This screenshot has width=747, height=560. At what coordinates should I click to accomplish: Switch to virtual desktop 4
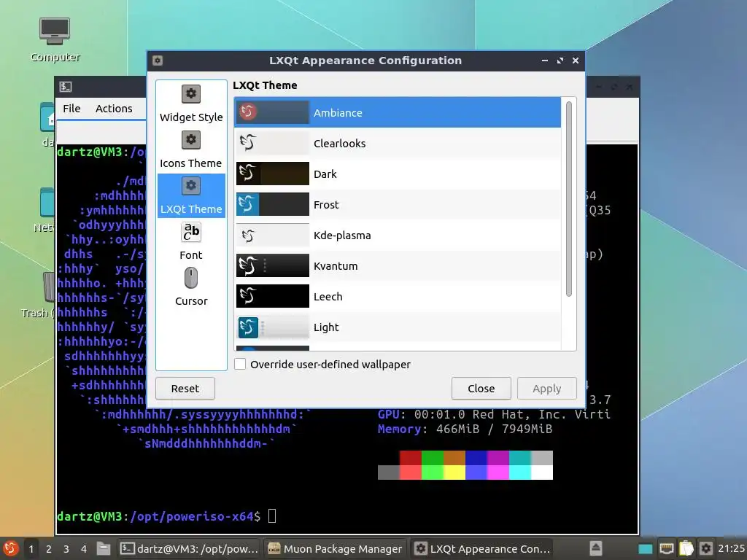[84, 549]
